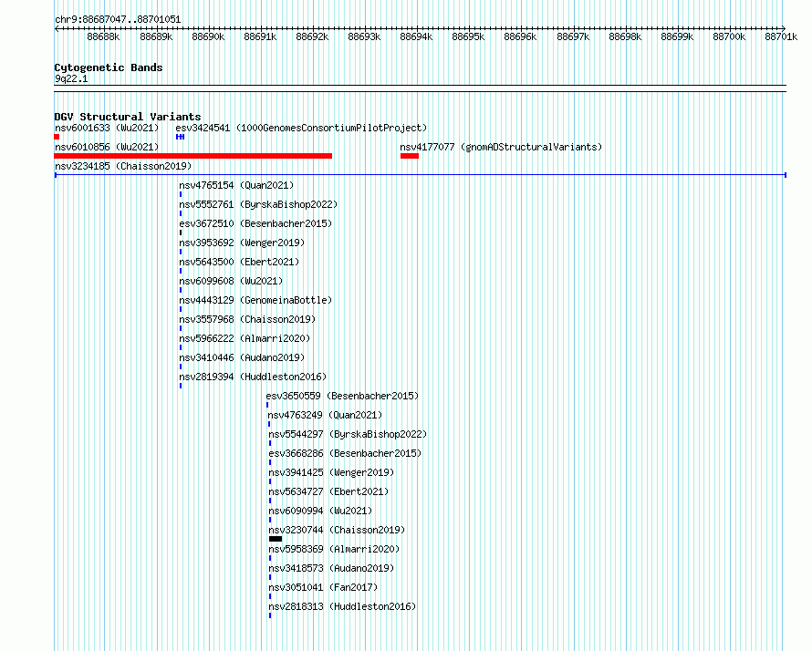Open nsv6099608 (Wu2021) variant

[x=231, y=281]
